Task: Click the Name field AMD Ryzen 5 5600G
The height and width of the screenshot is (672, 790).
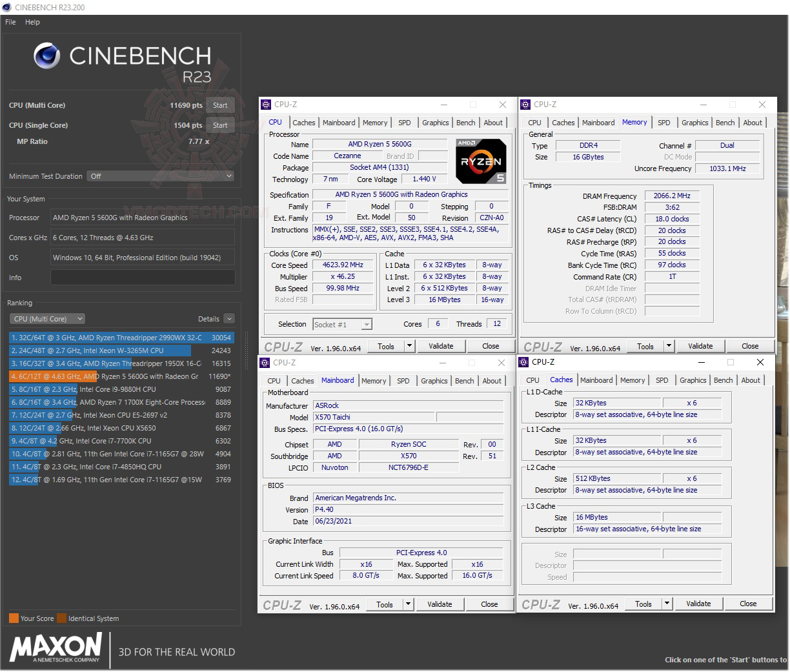Action: pyautogui.click(x=380, y=144)
